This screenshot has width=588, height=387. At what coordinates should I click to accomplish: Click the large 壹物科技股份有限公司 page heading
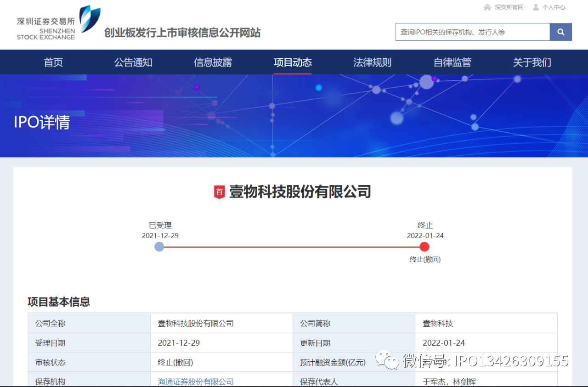300,192
